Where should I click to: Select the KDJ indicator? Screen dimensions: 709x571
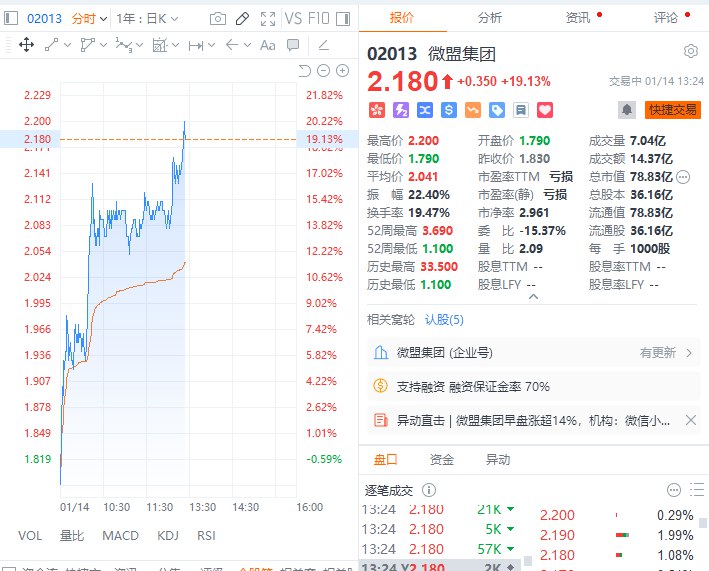pyautogui.click(x=168, y=536)
